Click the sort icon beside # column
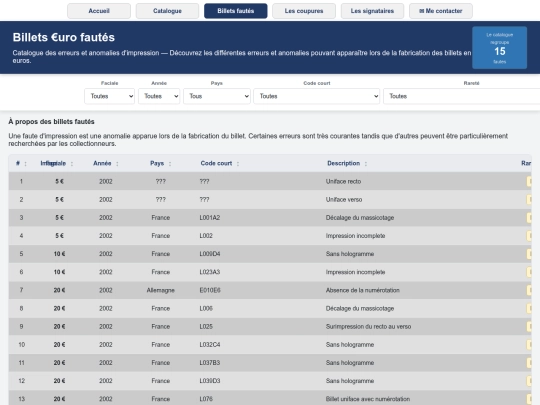Screen dimensions: 540x405 [x=25, y=164]
